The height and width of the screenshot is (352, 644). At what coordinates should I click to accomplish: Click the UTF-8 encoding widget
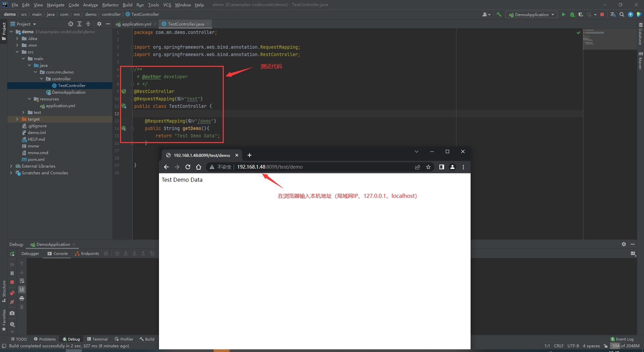coord(573,346)
